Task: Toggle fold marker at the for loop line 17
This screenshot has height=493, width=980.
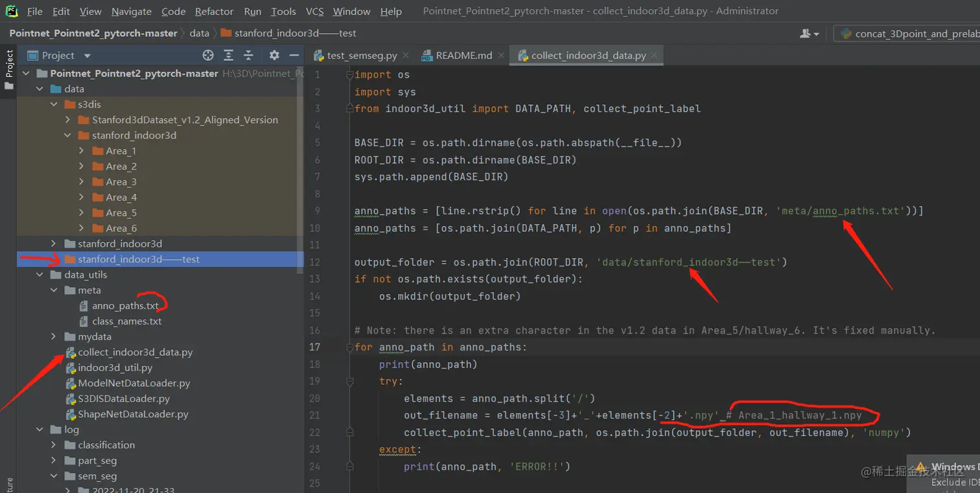Action: coord(349,347)
